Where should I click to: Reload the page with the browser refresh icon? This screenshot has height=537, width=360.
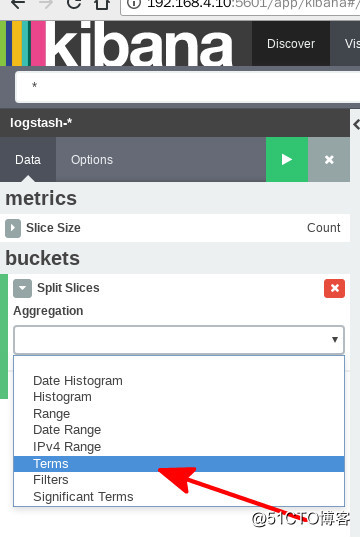pyautogui.click(x=74, y=4)
